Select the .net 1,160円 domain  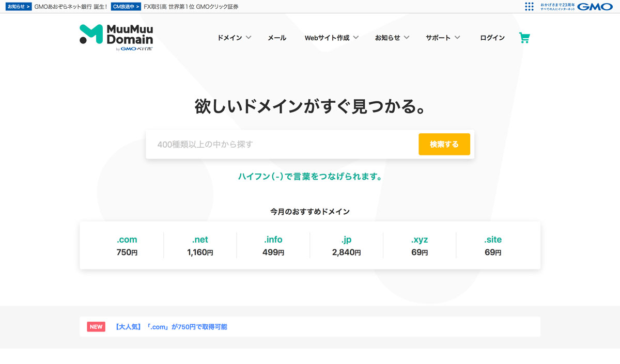click(x=200, y=246)
